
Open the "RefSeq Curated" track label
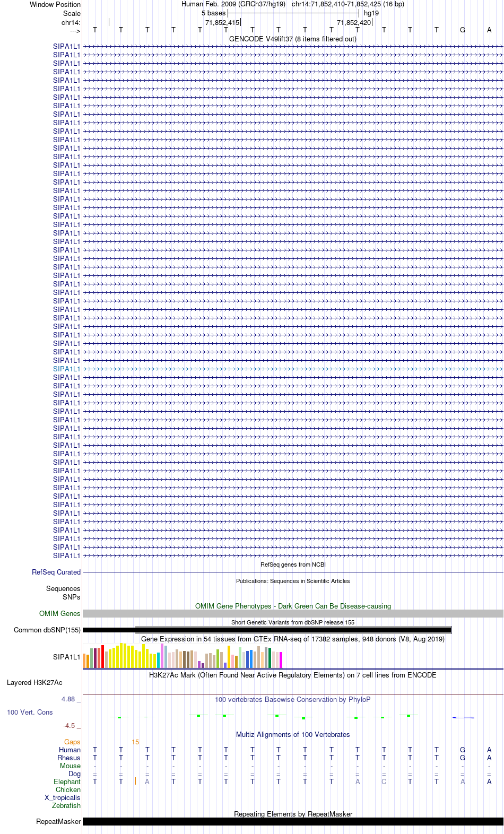click(56, 572)
